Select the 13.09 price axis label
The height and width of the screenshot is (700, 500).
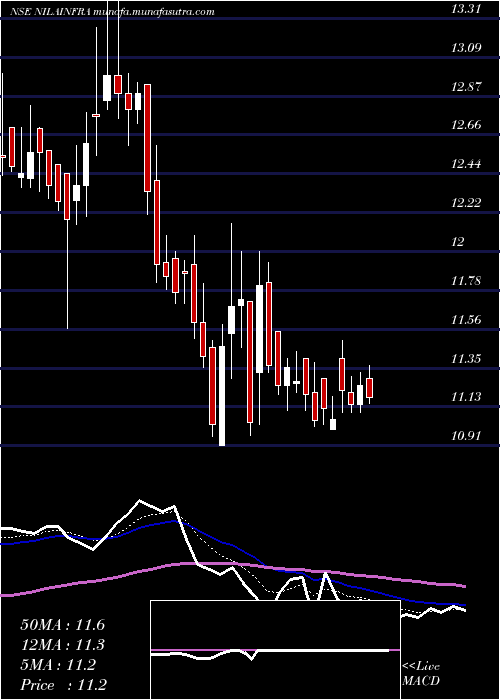pyautogui.click(x=466, y=48)
